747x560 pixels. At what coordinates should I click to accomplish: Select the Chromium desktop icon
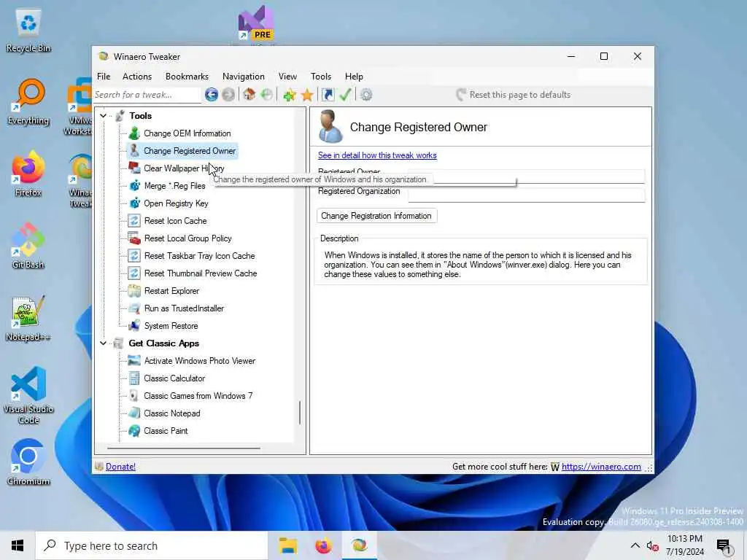[28, 463]
